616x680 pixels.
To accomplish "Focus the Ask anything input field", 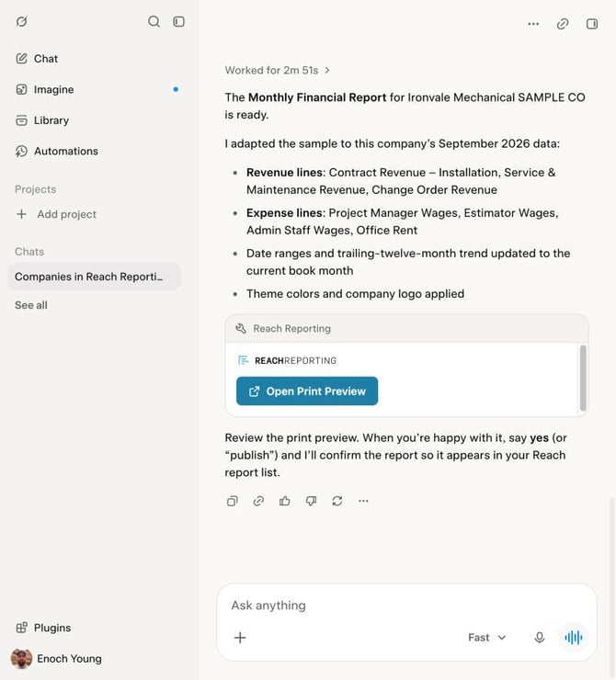I will coord(406,606).
